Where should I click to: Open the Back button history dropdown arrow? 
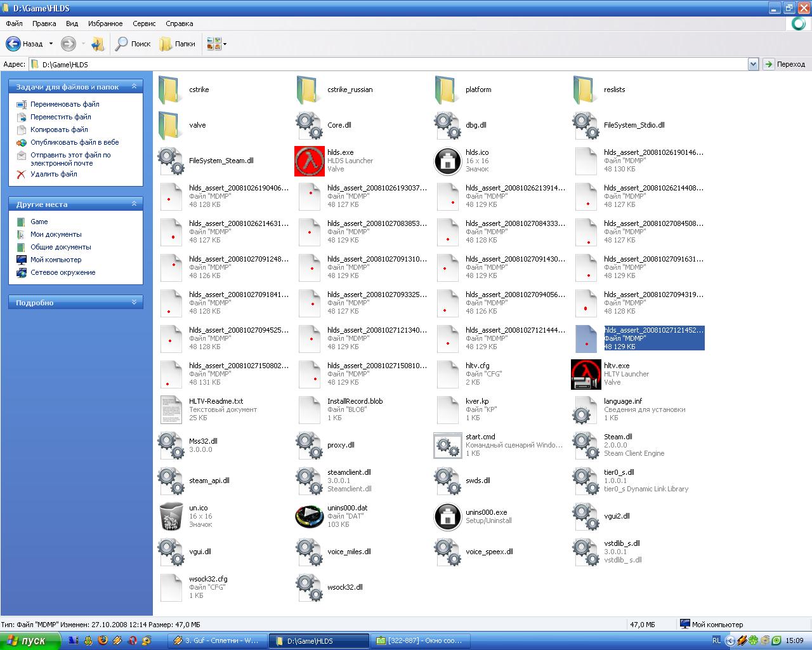pos(51,44)
